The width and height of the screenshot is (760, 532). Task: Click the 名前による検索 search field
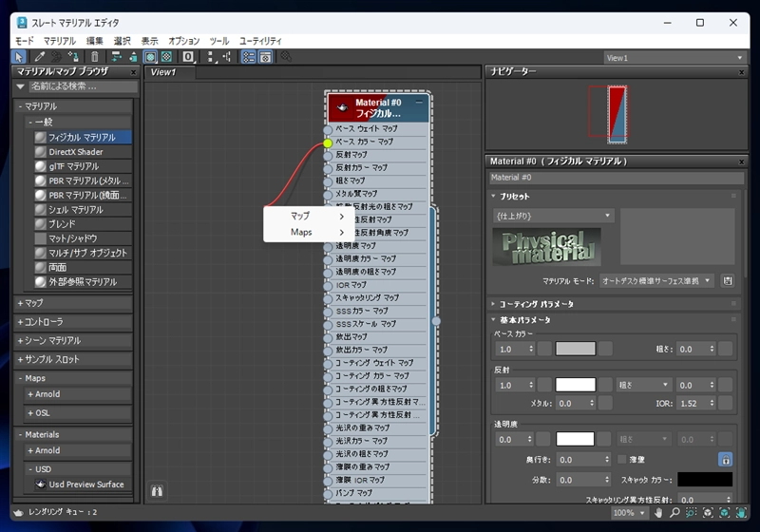click(x=84, y=86)
